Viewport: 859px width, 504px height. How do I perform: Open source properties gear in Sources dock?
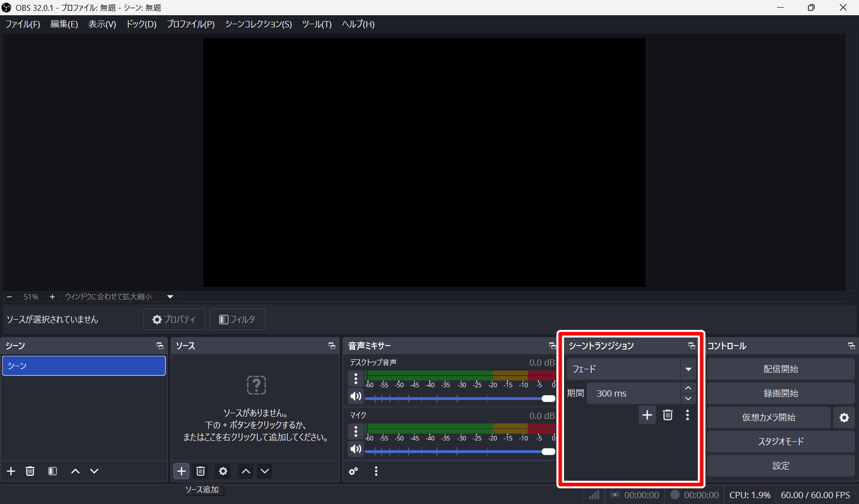pos(223,471)
